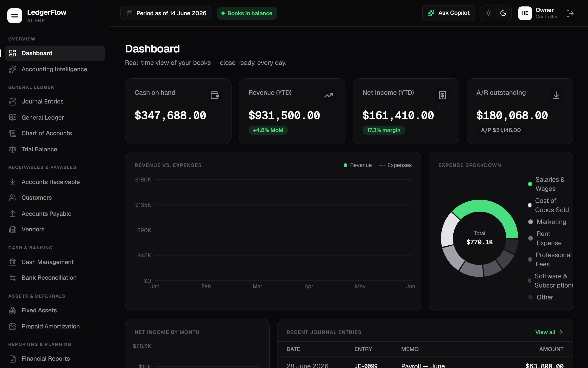The height and width of the screenshot is (368, 588).
Task: Click the Rent Expense legend label
Action: pos(549,238)
